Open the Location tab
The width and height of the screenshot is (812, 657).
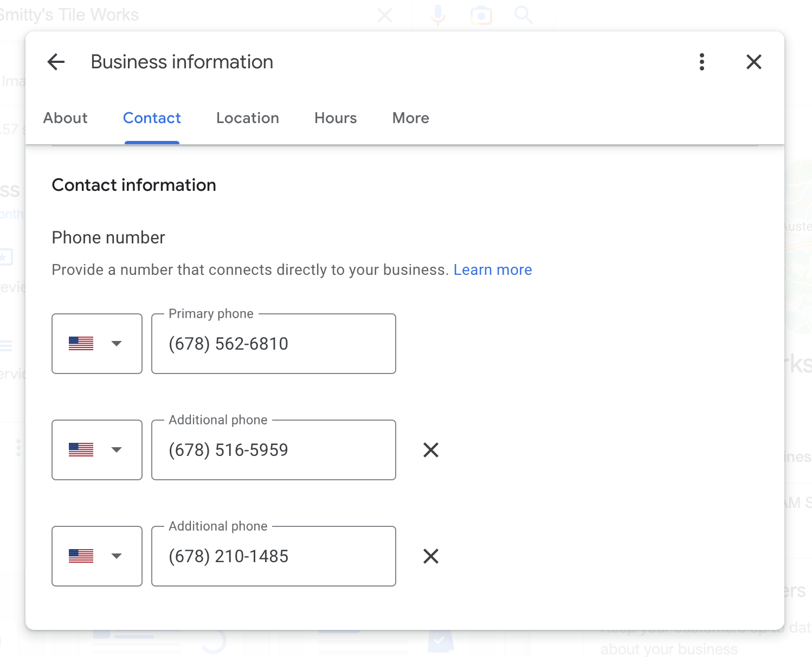(x=248, y=118)
